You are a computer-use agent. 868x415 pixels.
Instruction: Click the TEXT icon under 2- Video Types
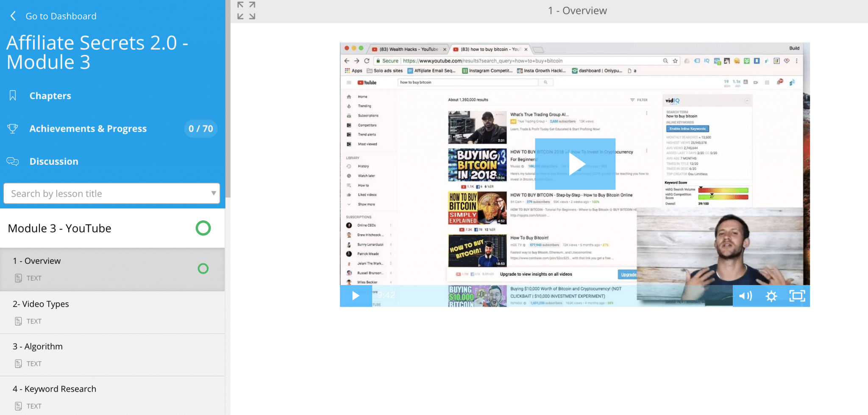pyautogui.click(x=18, y=321)
